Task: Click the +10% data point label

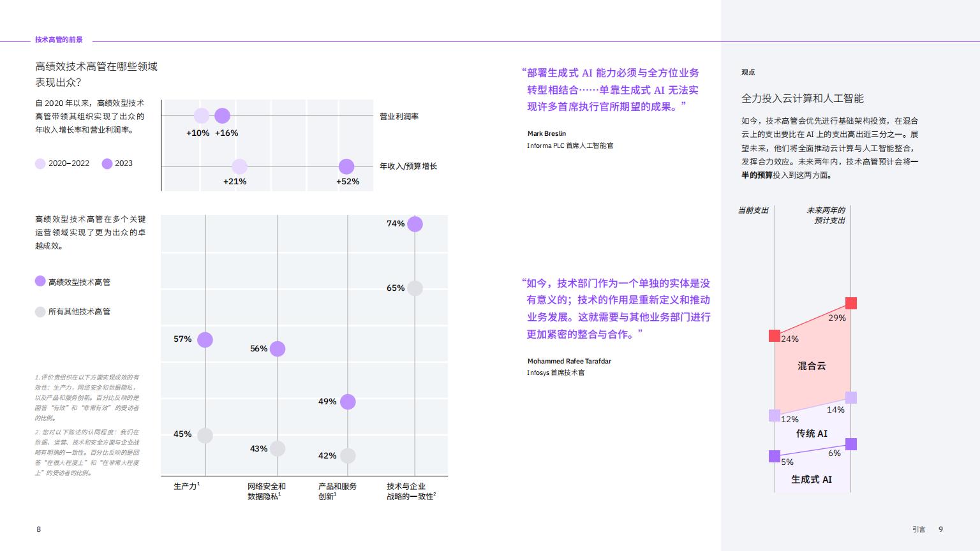Action: tap(198, 133)
